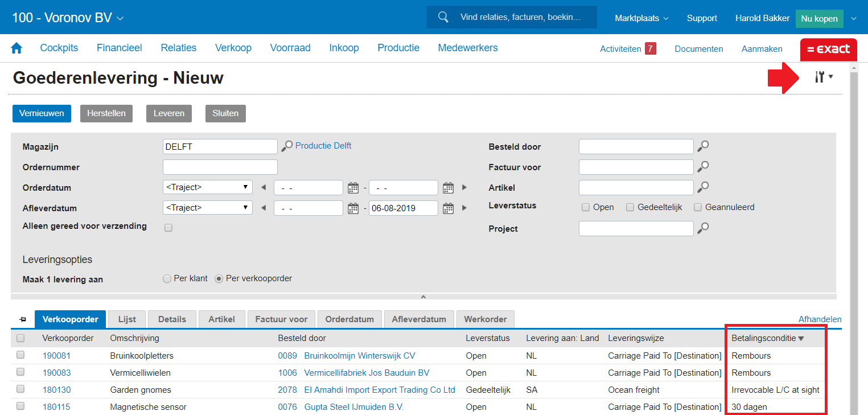Click the pin icon left of tabs
Image resolution: width=868 pixels, height=415 pixels.
[x=23, y=319]
